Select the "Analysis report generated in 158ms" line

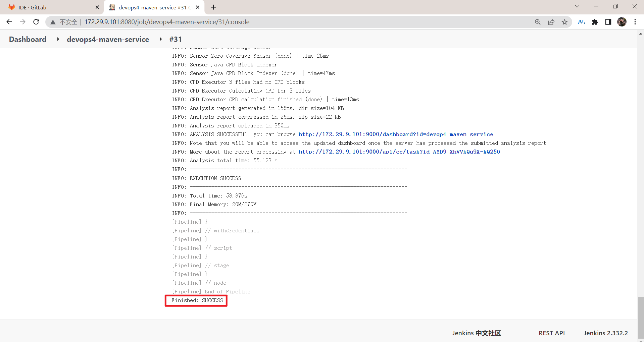[x=258, y=108]
